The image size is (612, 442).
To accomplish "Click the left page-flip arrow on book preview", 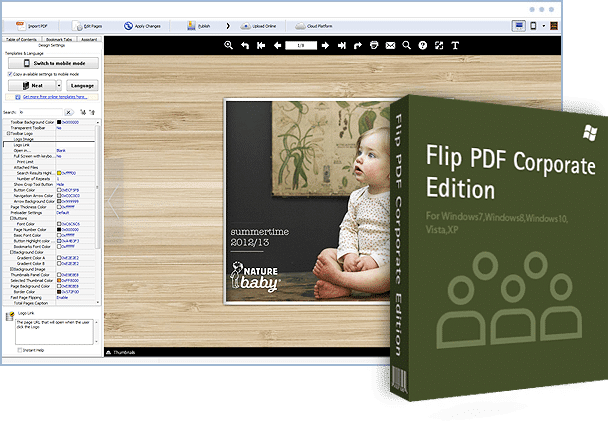I will (113, 201).
